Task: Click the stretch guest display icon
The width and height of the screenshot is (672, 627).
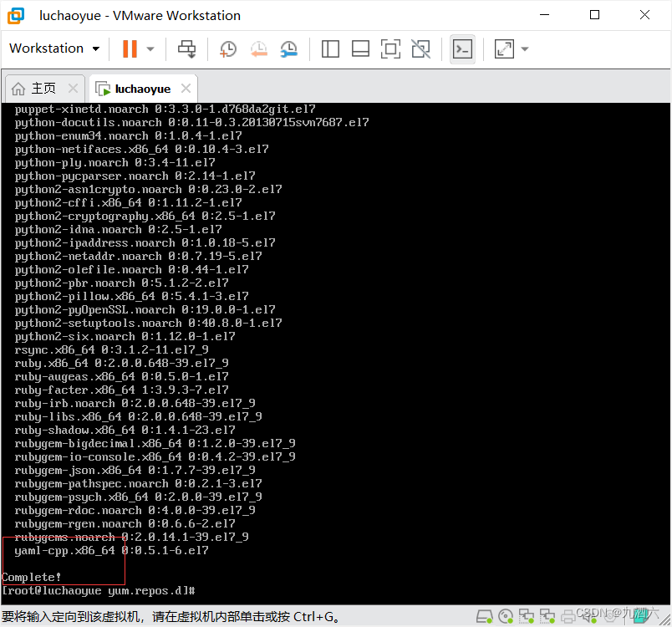Action: coord(504,48)
